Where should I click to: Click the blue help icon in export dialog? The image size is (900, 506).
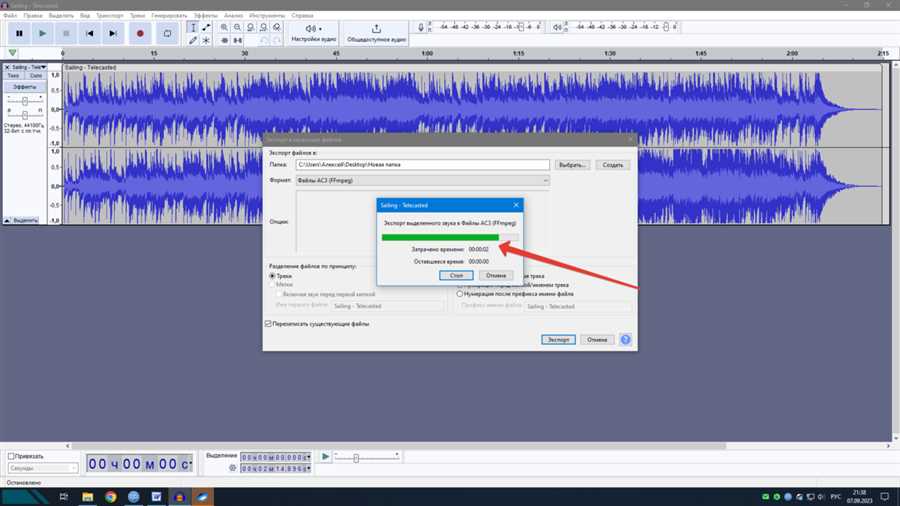point(626,339)
